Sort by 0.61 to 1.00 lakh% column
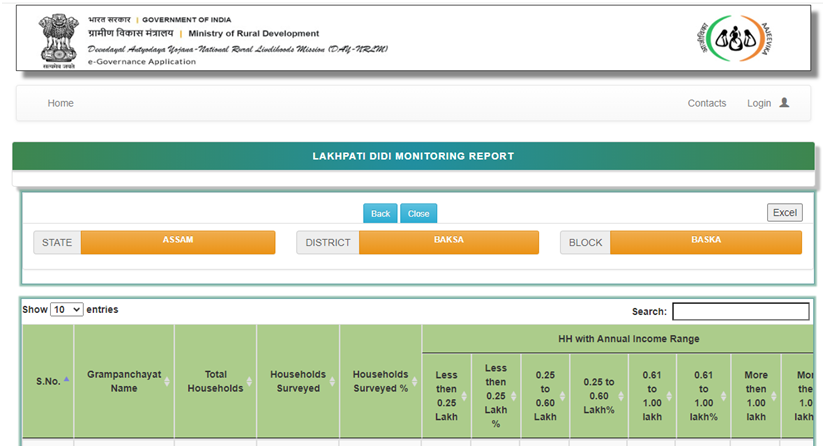Viewport: 825px width, 448px height. 723,396
